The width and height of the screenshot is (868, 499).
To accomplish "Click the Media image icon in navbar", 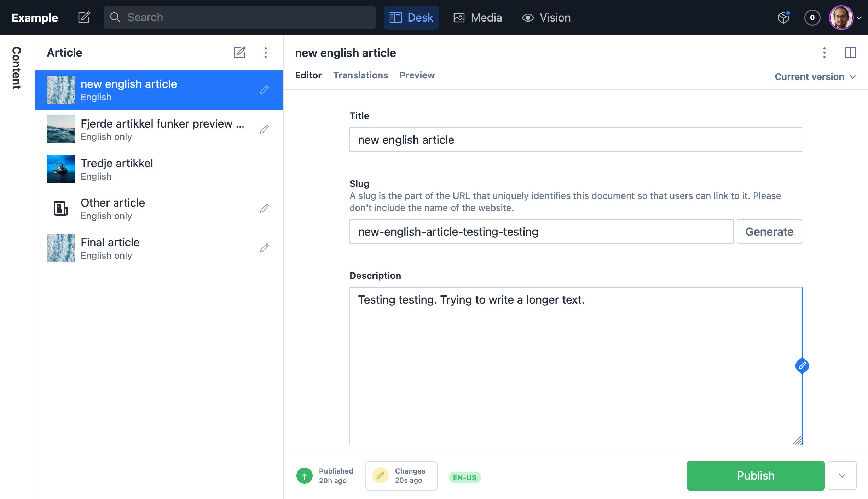I will click(x=459, y=18).
